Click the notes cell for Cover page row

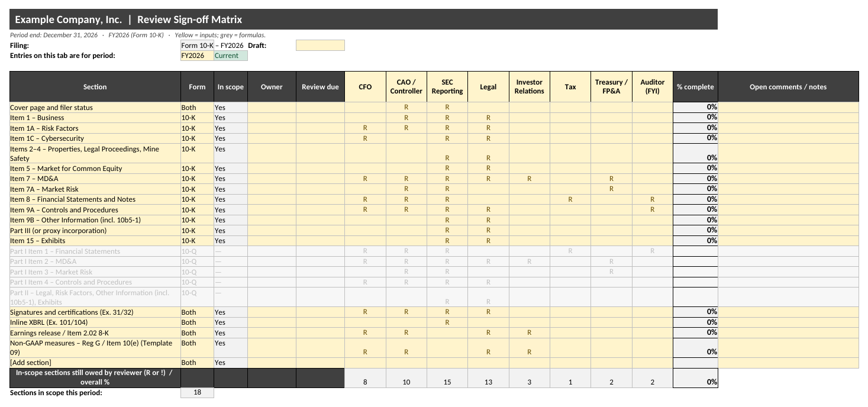(x=788, y=108)
